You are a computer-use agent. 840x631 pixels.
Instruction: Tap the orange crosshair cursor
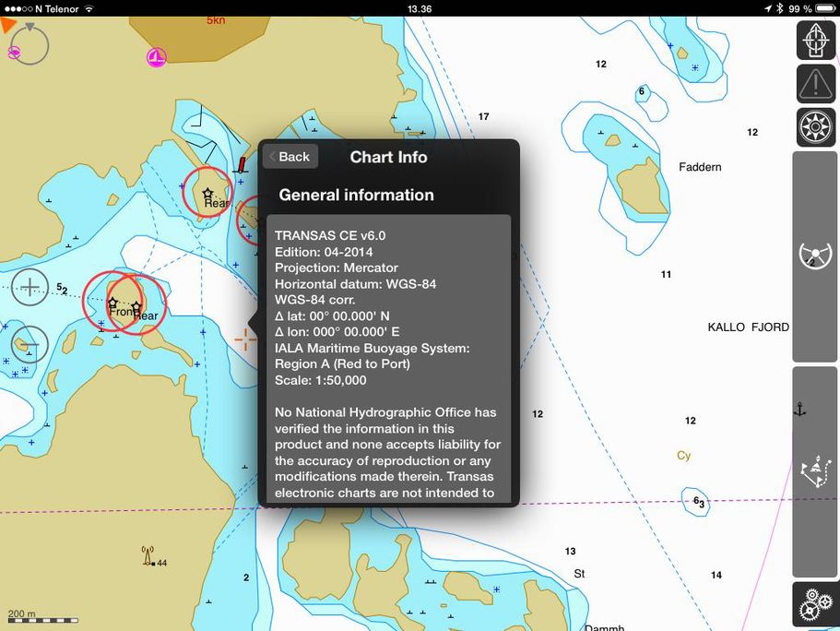point(245,339)
